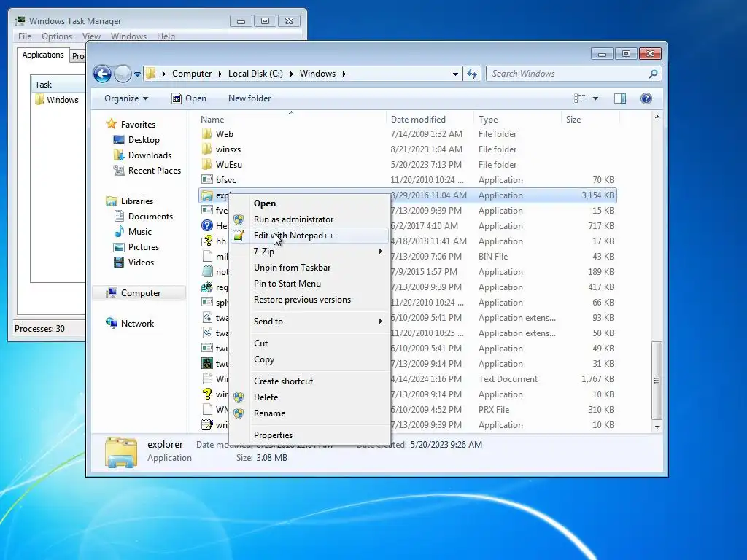Open the Organize dropdown menu

pyautogui.click(x=126, y=98)
